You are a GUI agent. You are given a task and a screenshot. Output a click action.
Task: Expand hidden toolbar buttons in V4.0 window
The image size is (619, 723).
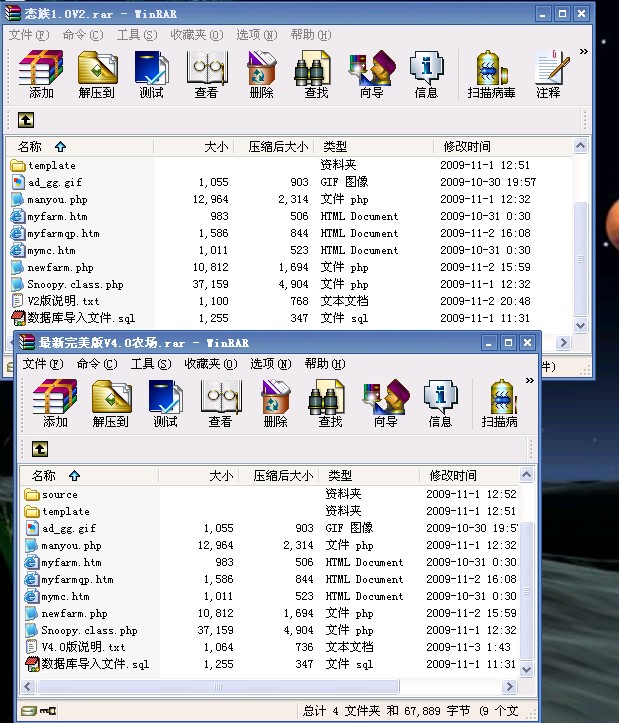(530, 380)
